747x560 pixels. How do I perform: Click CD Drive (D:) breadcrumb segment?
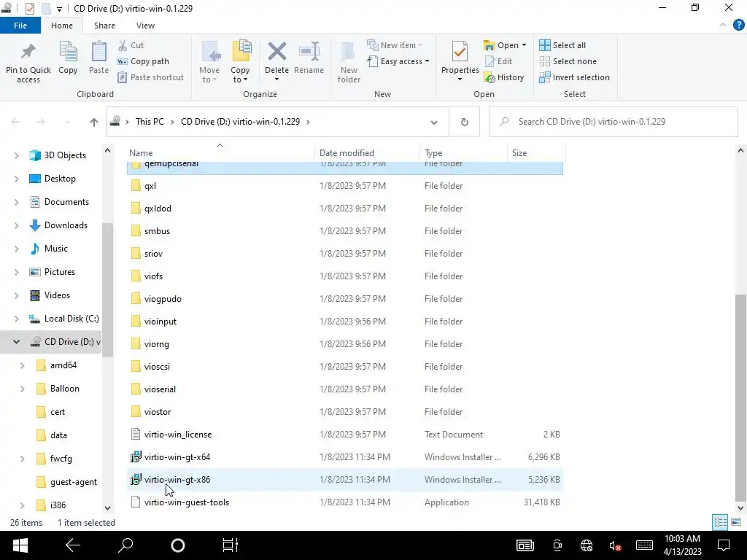(240, 122)
